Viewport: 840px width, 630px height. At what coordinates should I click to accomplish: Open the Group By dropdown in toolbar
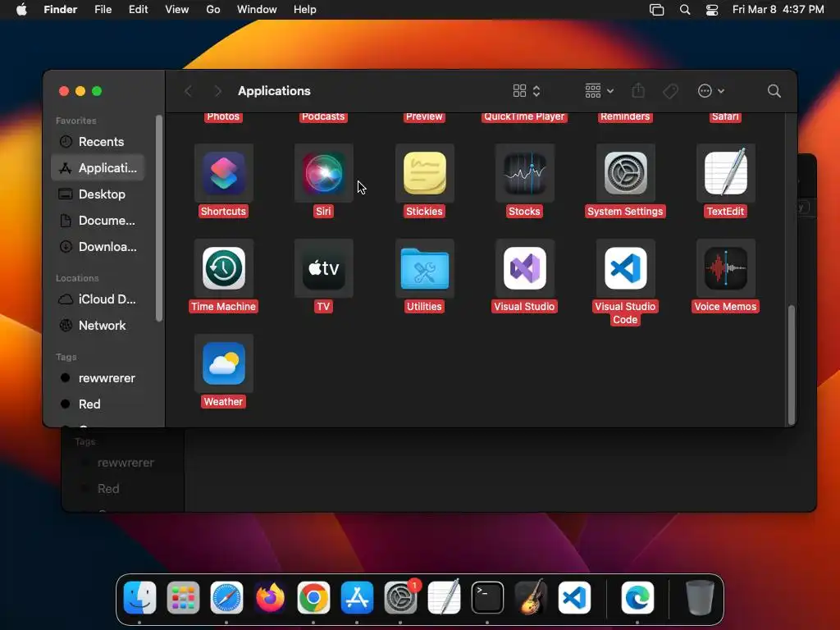coord(599,91)
